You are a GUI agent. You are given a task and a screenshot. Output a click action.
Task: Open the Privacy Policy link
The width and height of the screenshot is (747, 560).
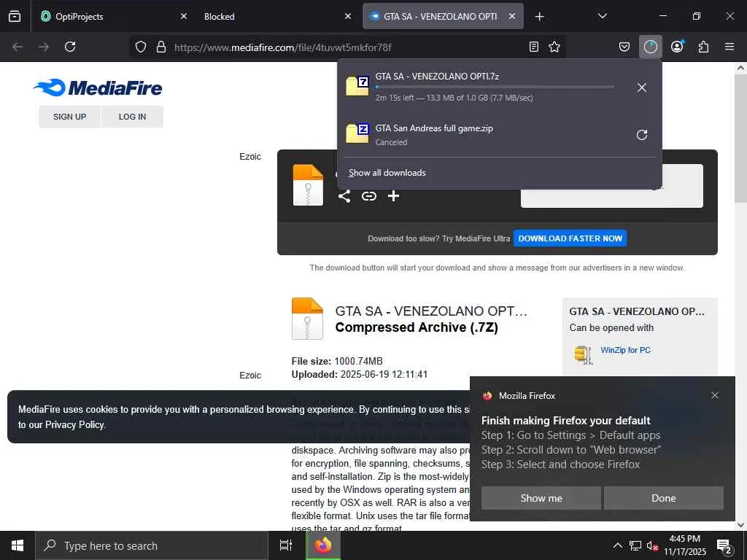(74, 425)
